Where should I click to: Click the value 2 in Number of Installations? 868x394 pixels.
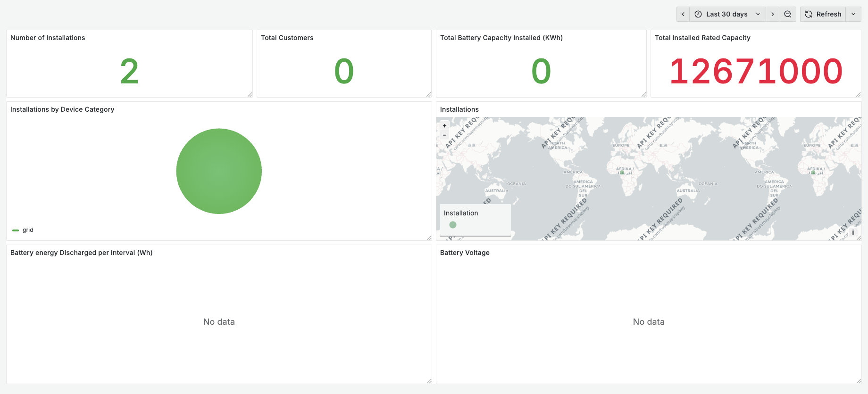point(129,72)
